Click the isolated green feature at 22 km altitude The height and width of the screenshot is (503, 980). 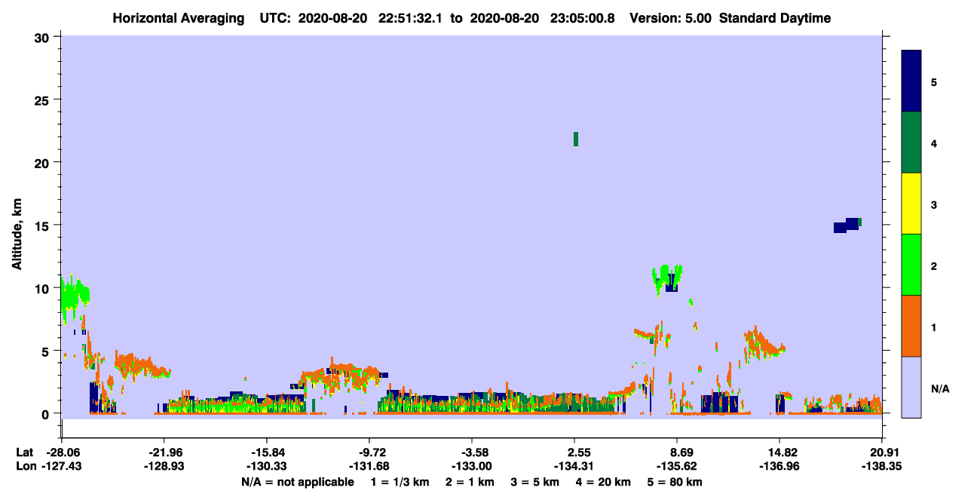[x=576, y=139]
